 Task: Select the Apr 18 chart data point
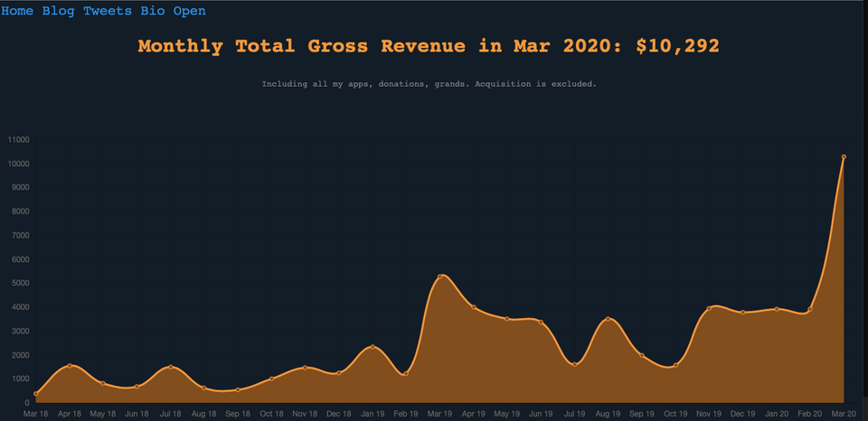coord(70,366)
